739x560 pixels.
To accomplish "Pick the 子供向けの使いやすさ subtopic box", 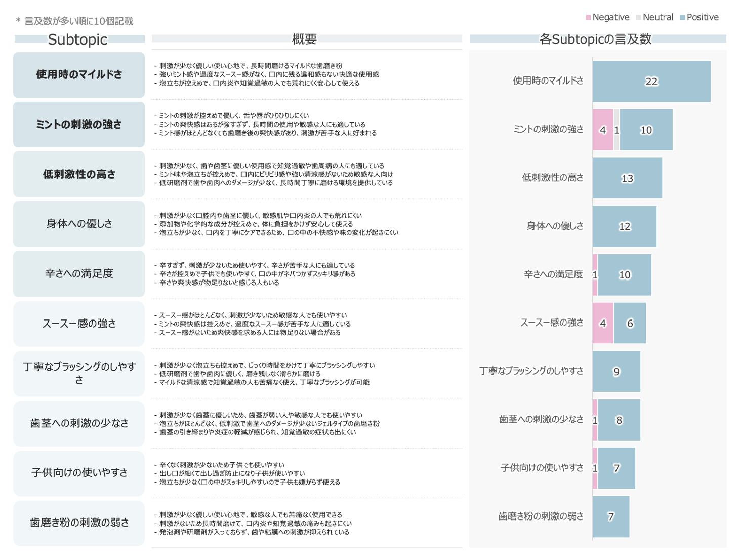I will 79,473.
